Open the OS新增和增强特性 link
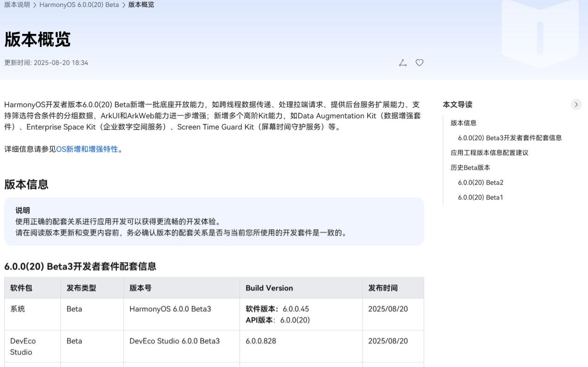Viewport: 588px width, 367px height. coord(87,149)
